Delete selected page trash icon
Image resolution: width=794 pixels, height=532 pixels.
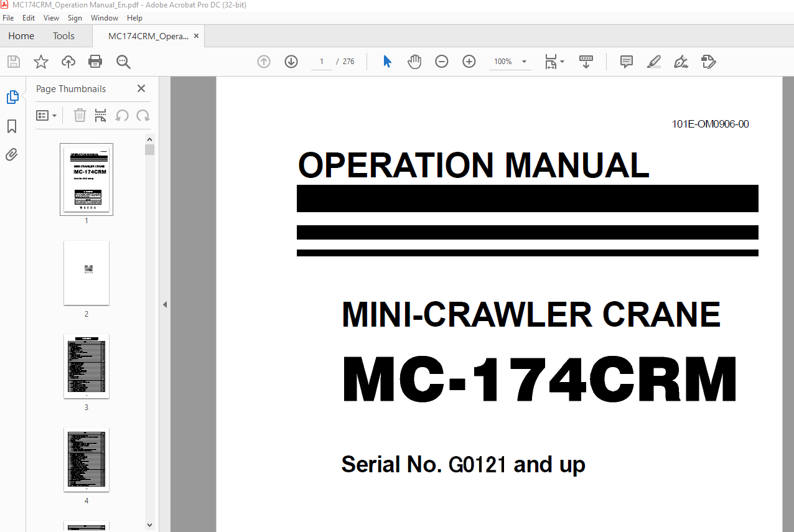tap(80, 115)
